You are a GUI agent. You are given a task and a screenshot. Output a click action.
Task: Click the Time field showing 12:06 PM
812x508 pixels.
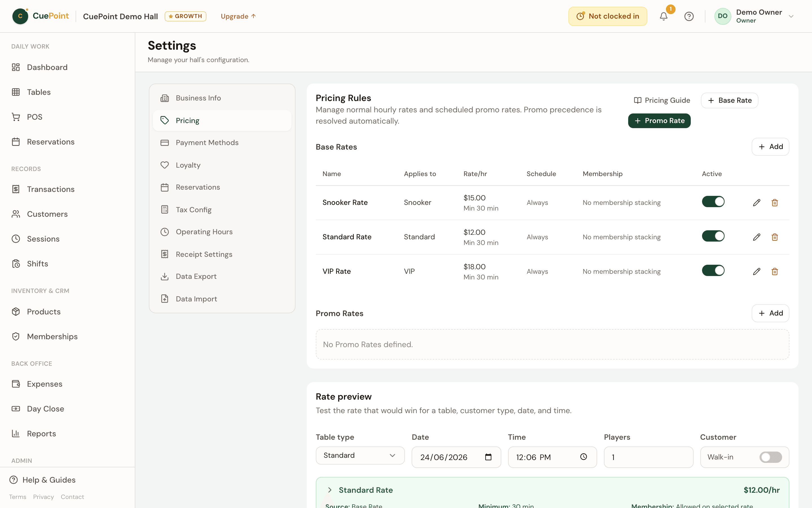552,457
